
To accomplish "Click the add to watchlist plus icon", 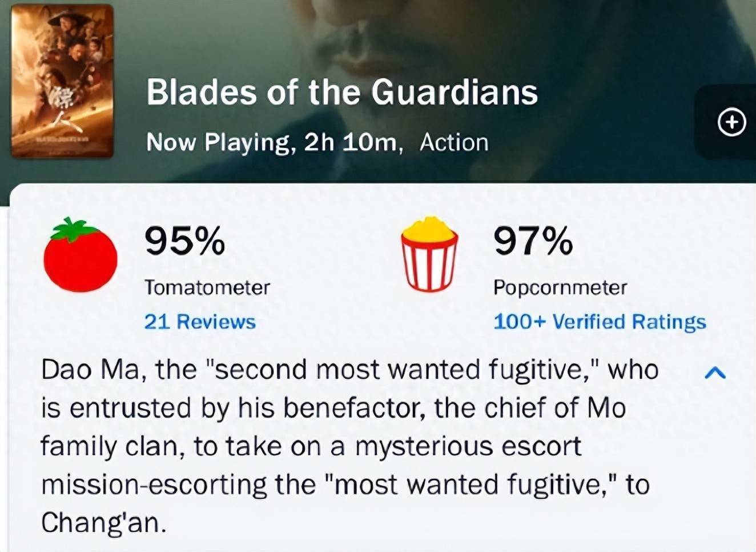I will (x=731, y=122).
